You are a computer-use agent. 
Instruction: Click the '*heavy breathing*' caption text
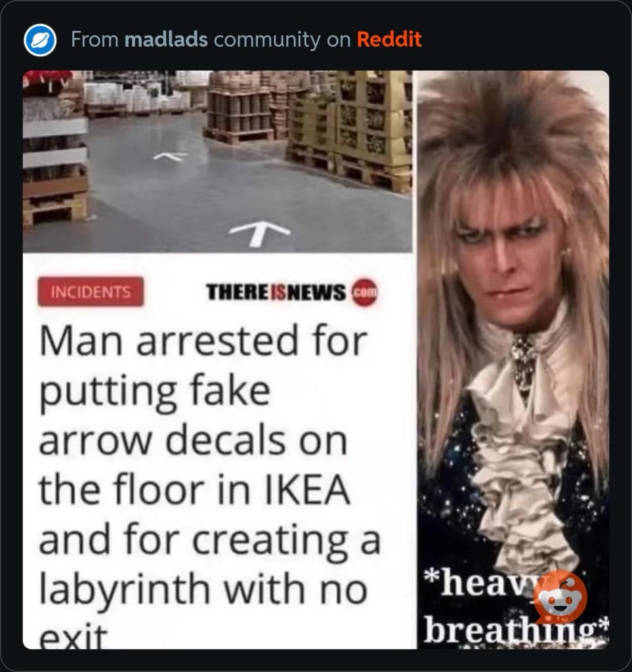(516, 606)
